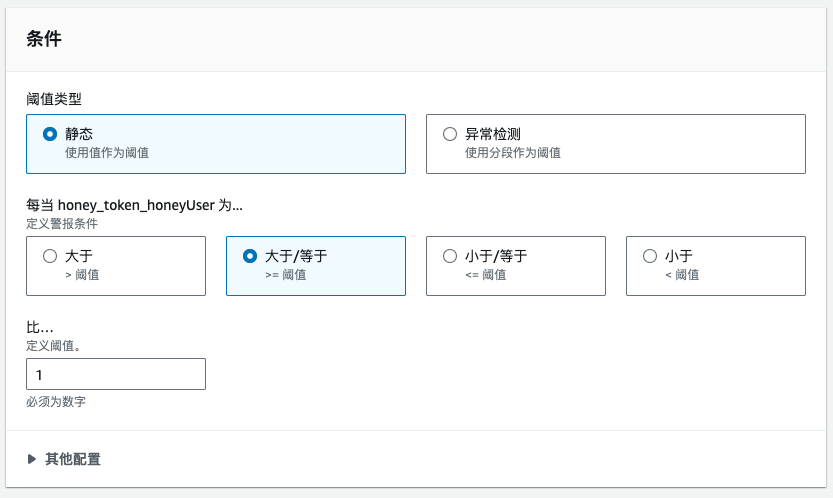Viewport: 833px width, 498px height.
Task: Click the 阈值类型 section label
Action: tap(54, 98)
